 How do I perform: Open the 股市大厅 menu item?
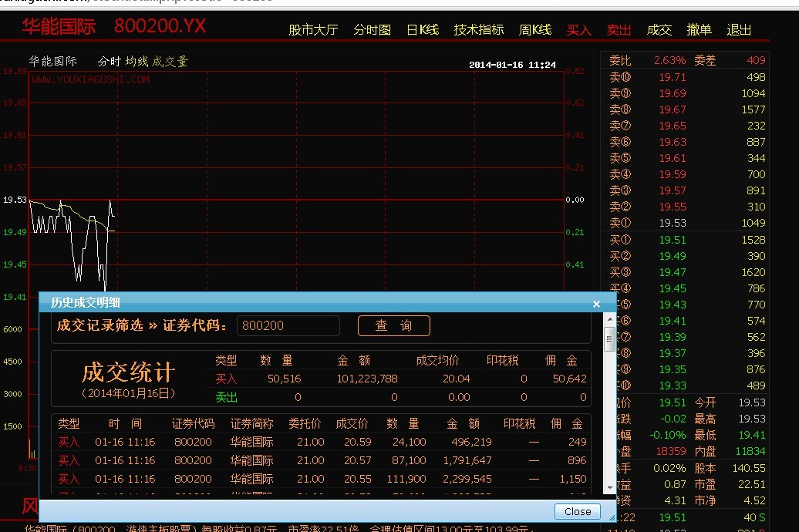tap(313, 29)
